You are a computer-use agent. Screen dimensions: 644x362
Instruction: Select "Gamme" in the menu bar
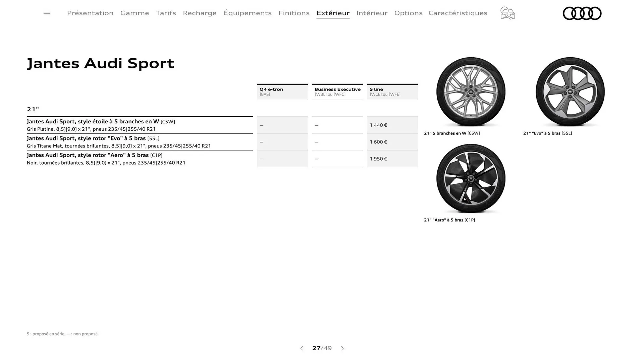(135, 13)
